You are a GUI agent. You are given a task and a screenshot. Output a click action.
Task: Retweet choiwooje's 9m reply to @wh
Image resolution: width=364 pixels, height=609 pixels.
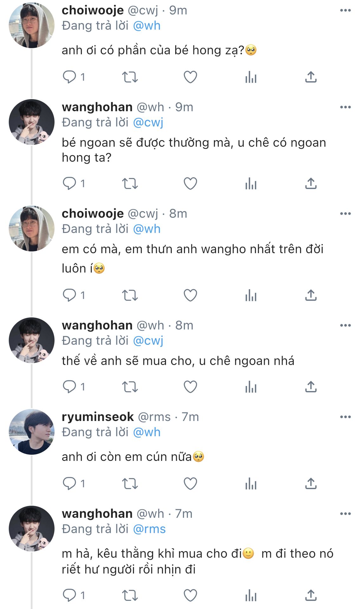[130, 77]
